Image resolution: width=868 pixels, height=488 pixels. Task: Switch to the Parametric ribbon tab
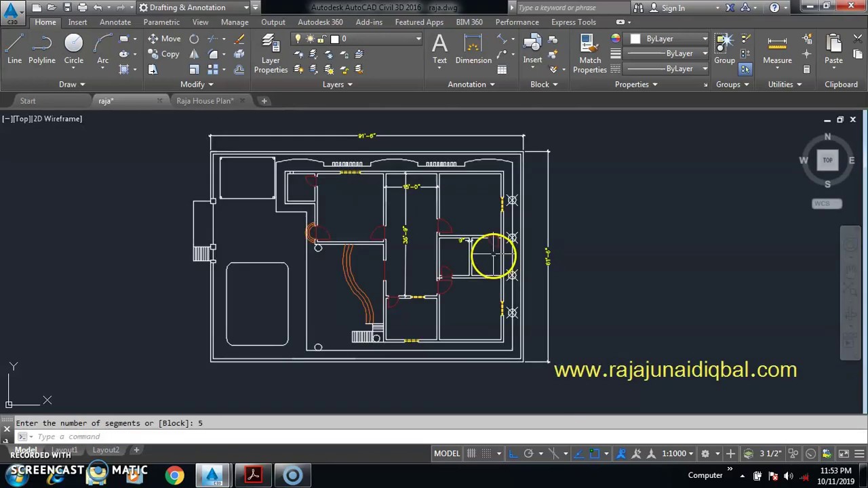point(161,22)
